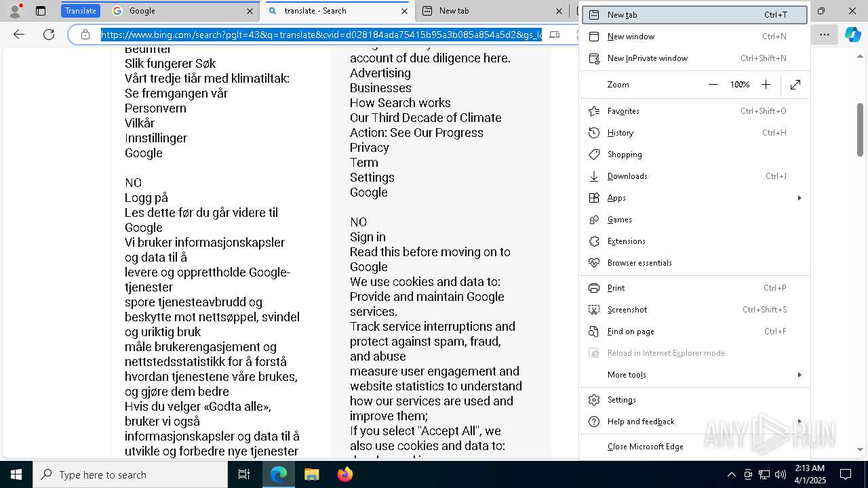Open Microsoft Edge taskbar icon

(279, 474)
